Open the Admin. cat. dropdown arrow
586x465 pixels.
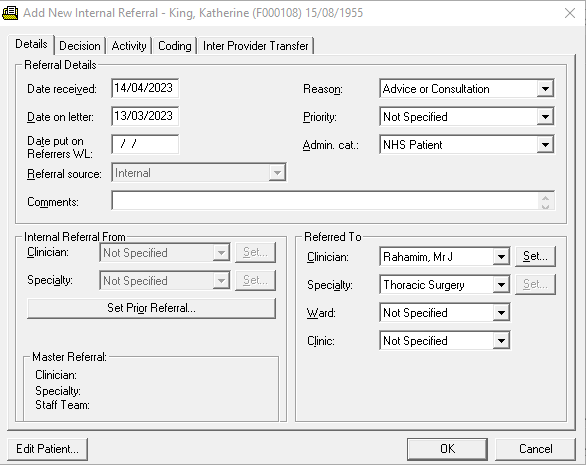tap(545, 145)
